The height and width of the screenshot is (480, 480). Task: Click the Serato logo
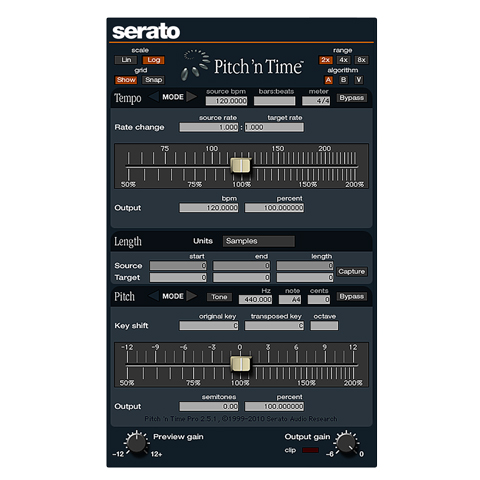146,32
